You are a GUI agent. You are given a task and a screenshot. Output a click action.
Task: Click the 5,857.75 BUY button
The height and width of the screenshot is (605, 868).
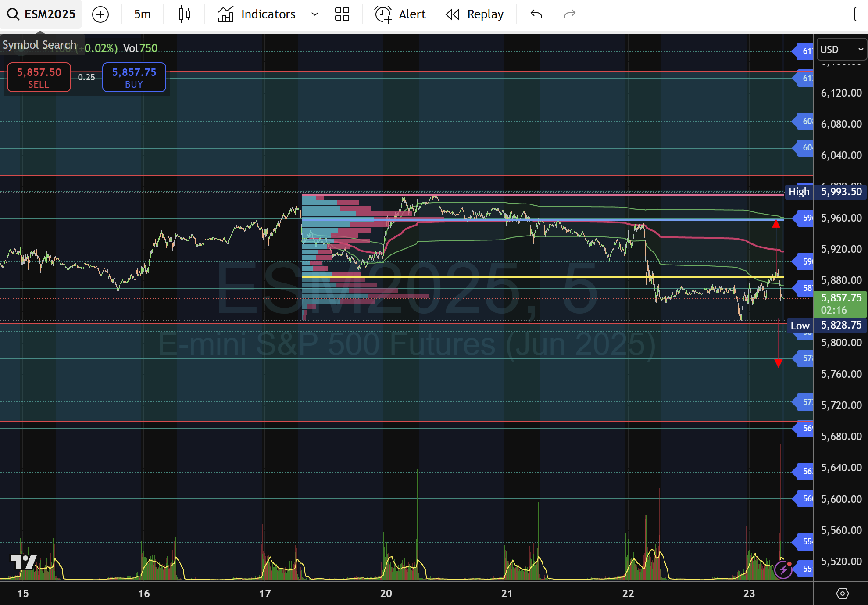coord(134,77)
